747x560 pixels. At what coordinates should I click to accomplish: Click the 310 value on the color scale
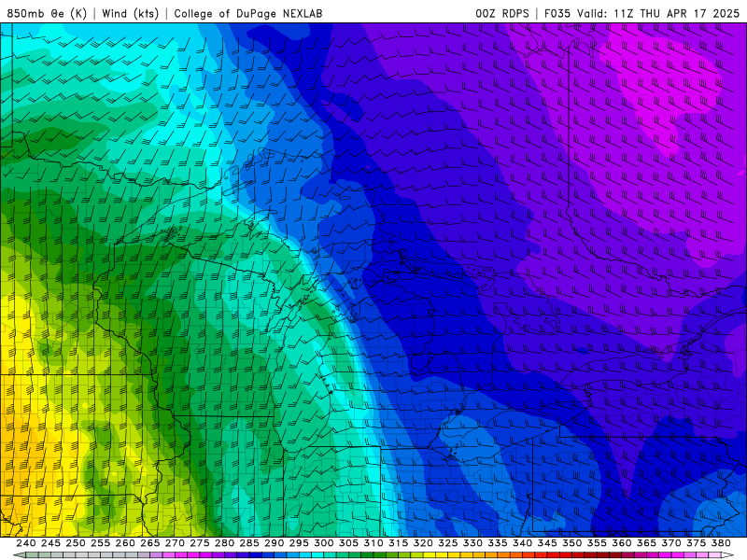(x=373, y=543)
